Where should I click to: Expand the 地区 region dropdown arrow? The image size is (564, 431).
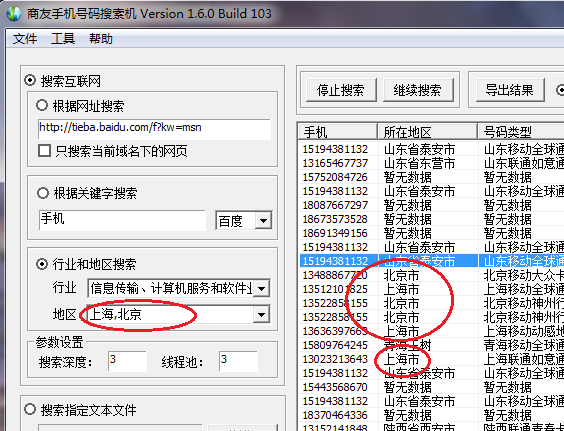click(x=261, y=315)
